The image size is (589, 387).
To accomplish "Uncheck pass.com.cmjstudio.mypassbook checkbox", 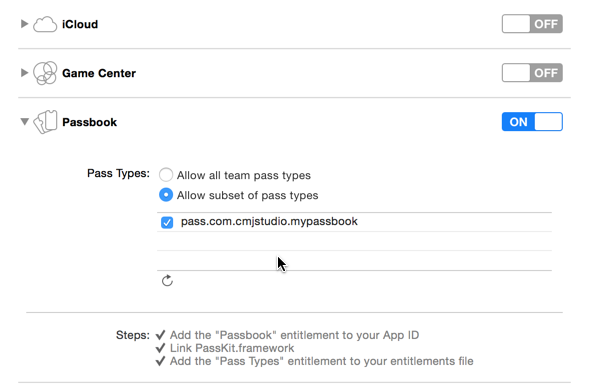I will point(167,222).
